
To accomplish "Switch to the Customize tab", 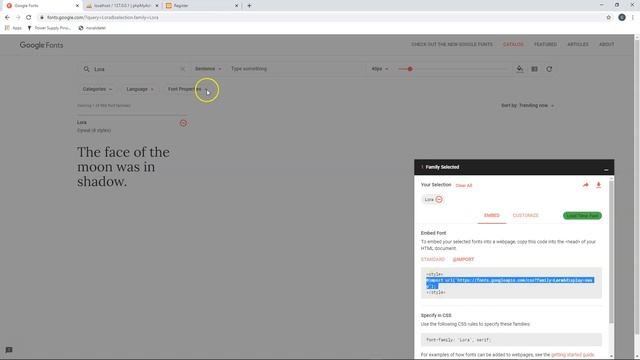I will tap(526, 215).
